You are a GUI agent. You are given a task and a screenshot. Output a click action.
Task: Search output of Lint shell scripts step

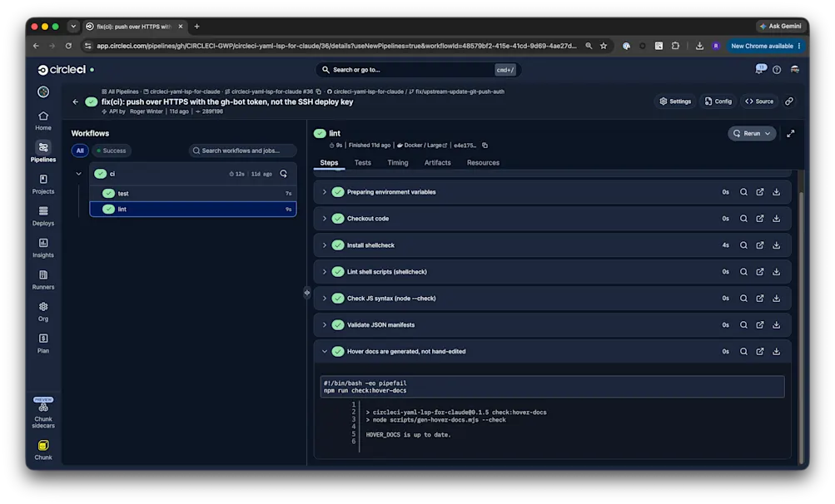point(743,272)
